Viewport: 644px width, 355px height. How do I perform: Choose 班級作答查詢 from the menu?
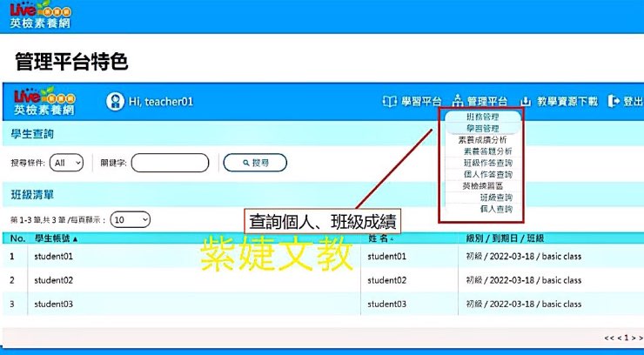point(487,163)
